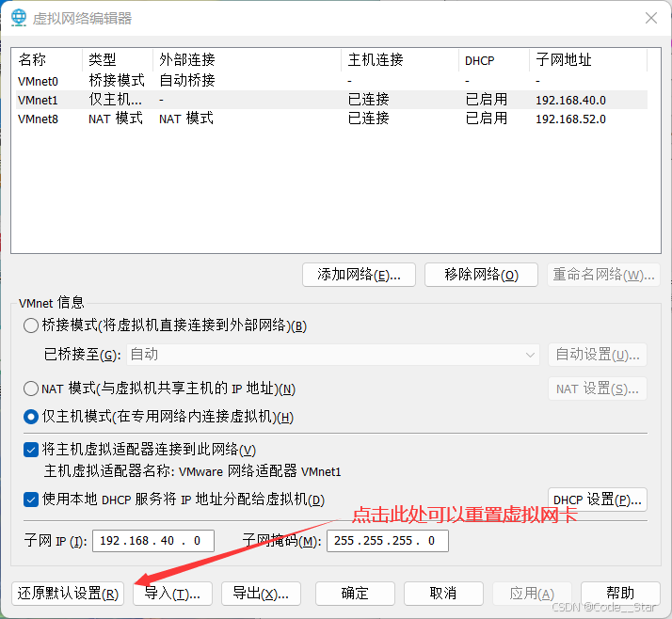Click 桥接模式 type cell of VMnet0
Viewport: 672px width, 619px height.
click(117, 81)
